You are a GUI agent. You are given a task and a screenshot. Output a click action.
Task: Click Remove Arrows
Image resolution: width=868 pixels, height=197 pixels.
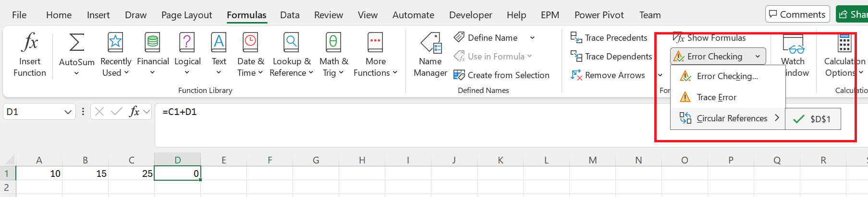[x=608, y=75]
